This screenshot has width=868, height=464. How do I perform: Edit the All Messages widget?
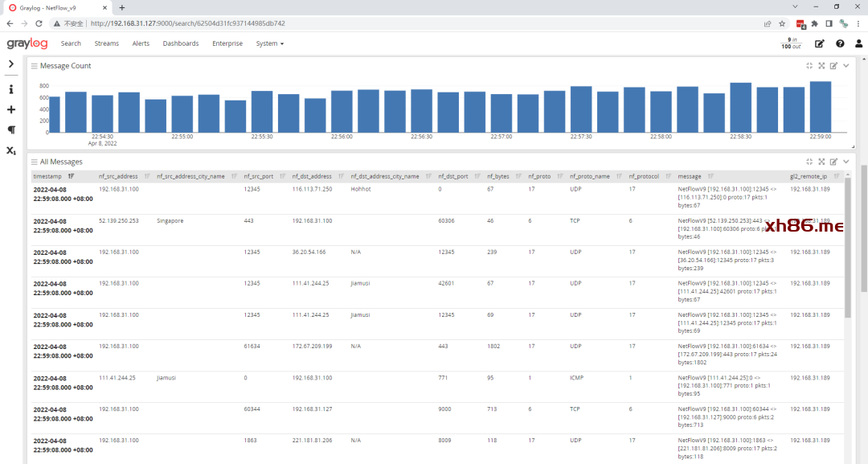coord(833,162)
